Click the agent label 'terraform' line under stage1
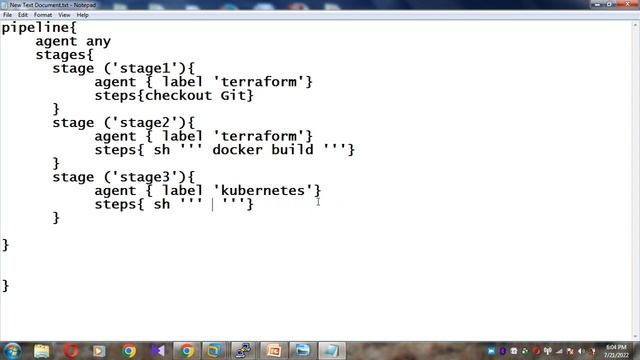 pyautogui.click(x=203, y=82)
